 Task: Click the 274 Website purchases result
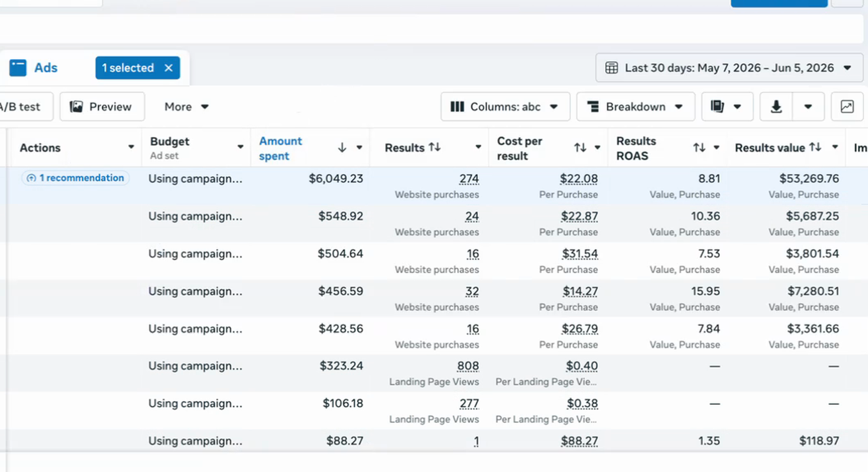(x=469, y=179)
